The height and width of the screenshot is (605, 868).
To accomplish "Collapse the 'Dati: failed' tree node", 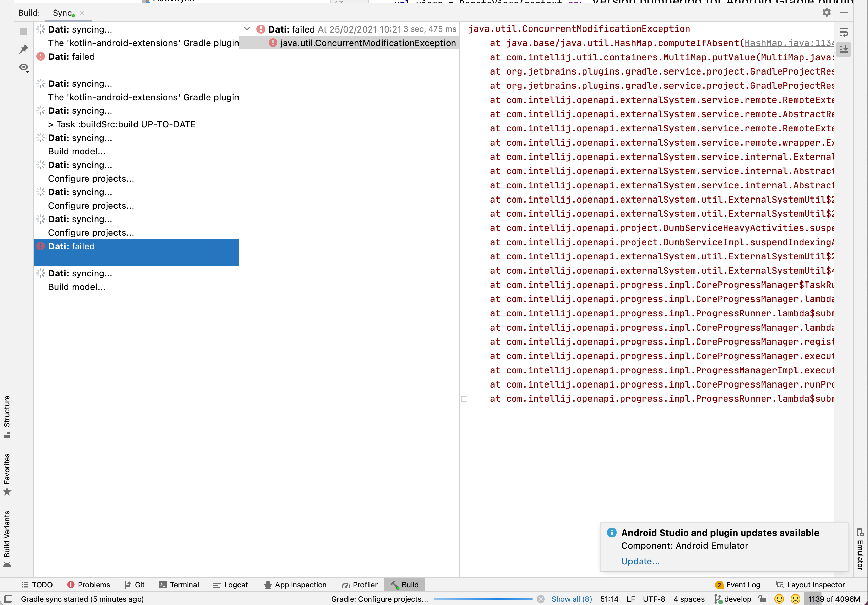I will [x=247, y=29].
